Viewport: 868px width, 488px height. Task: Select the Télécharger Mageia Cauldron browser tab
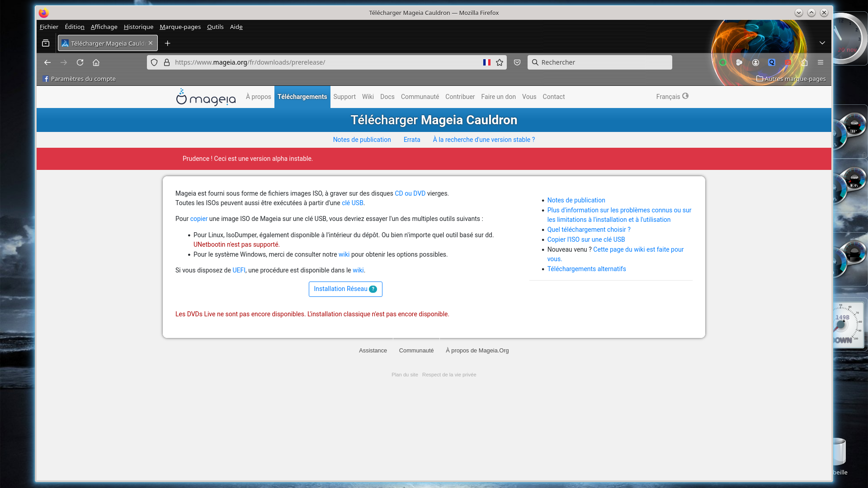pos(108,43)
